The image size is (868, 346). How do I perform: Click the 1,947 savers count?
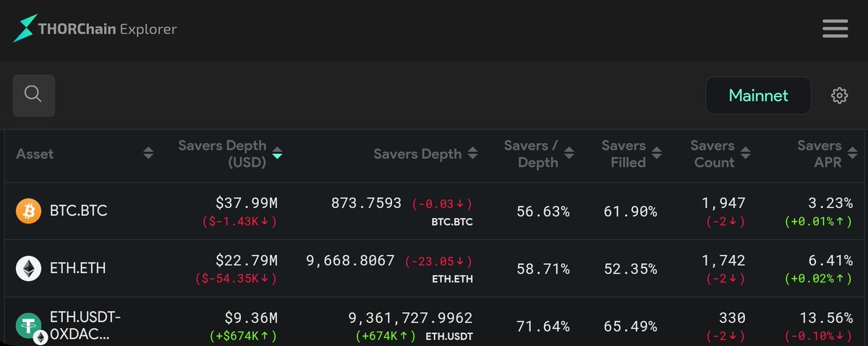723,203
